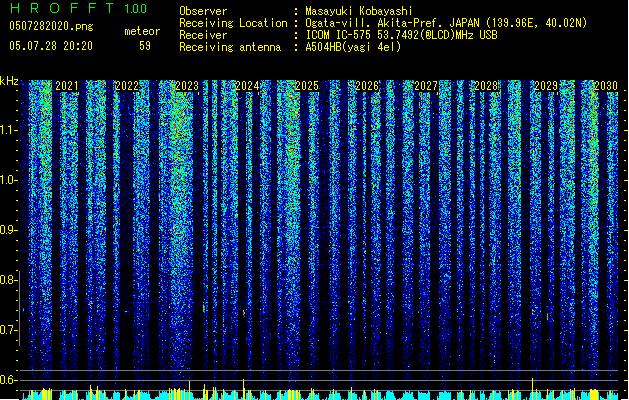Click the Receiver label
Viewport: 629px width, 400px height.
tap(203, 35)
